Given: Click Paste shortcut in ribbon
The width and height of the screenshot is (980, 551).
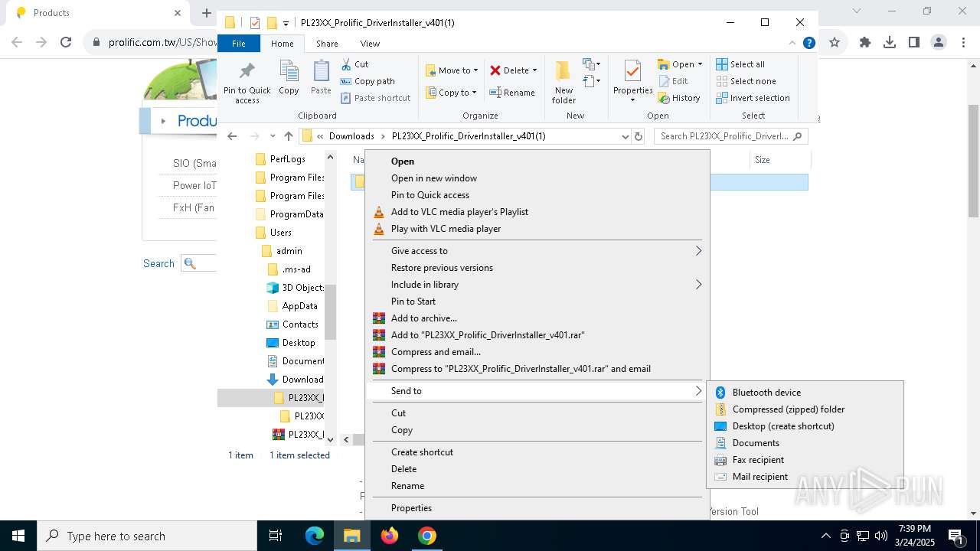Looking at the screenshot, I should click(375, 98).
